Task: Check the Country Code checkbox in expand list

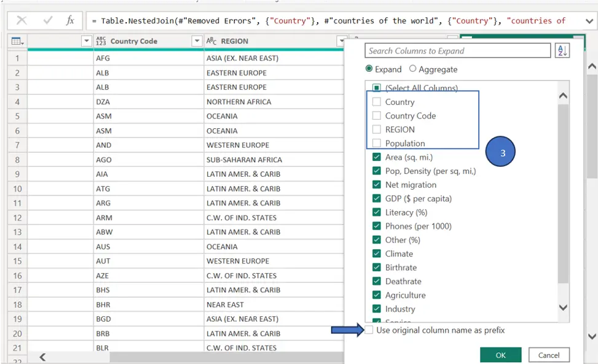Action: pyautogui.click(x=376, y=115)
